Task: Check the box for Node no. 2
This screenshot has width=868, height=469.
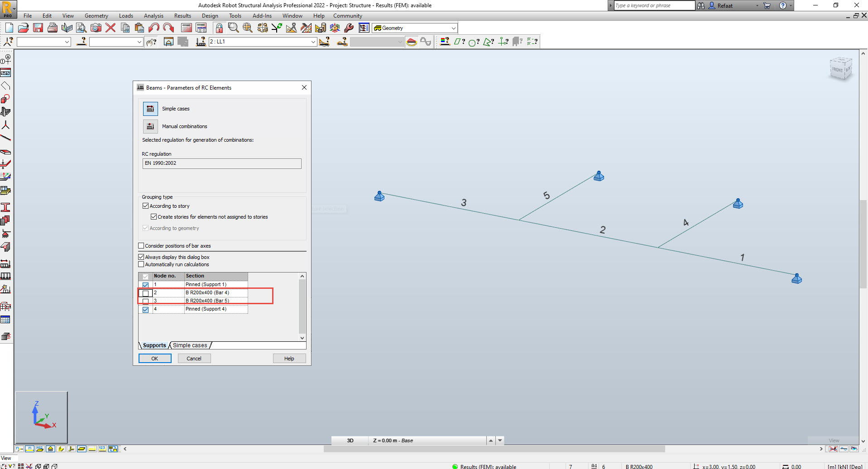Action: coord(146,293)
